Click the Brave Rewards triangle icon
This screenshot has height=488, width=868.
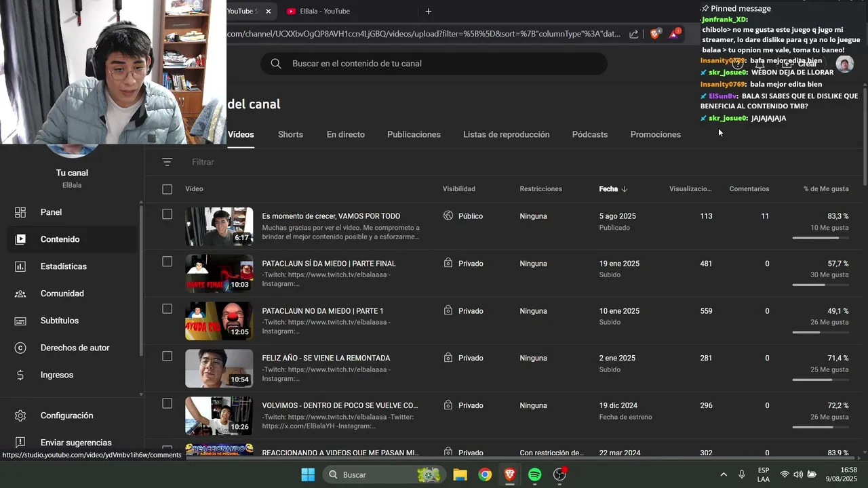click(675, 33)
